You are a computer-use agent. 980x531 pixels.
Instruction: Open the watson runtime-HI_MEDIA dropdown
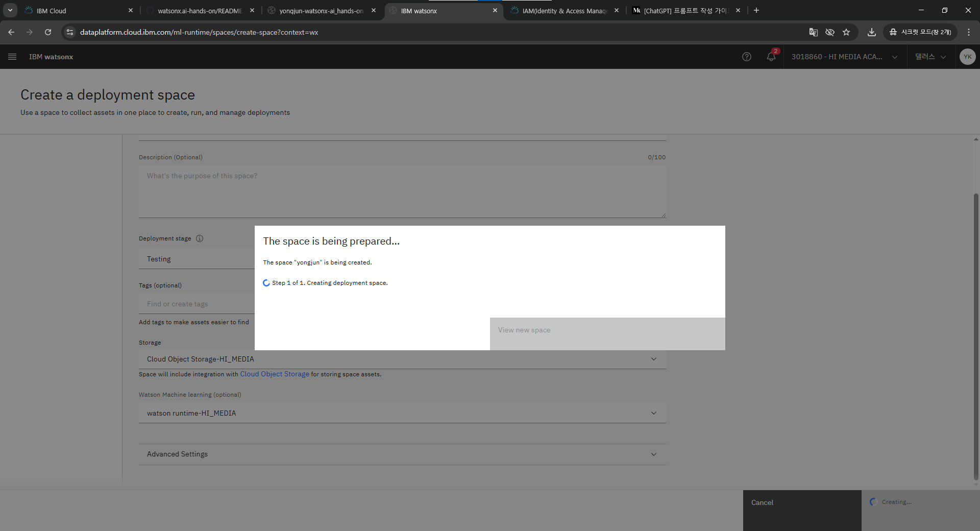[402, 413]
